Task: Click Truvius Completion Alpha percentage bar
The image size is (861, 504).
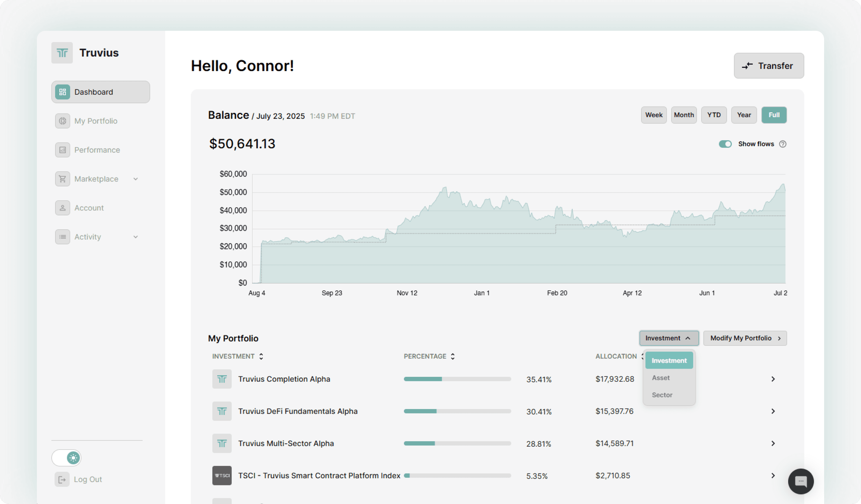Action: pyautogui.click(x=457, y=379)
